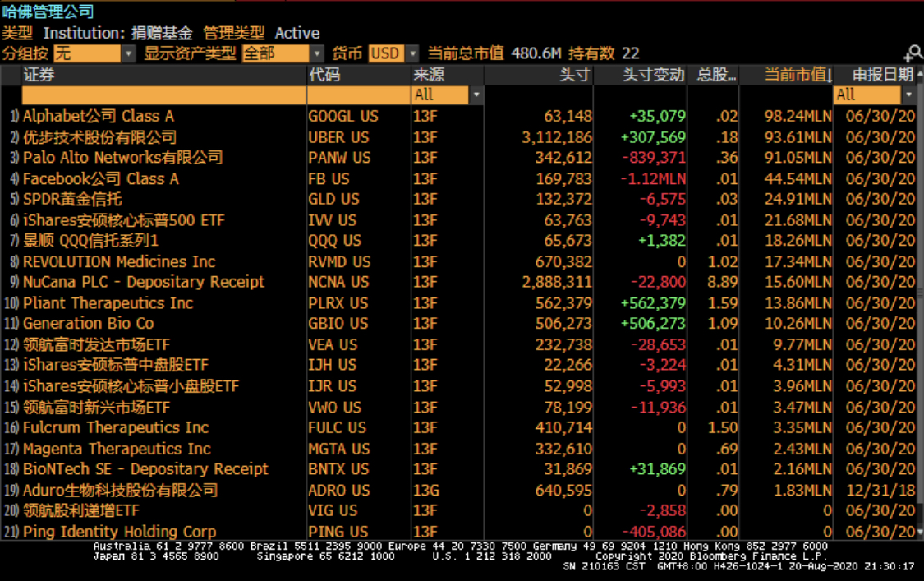Sort by the 证券 column header

tap(163, 75)
